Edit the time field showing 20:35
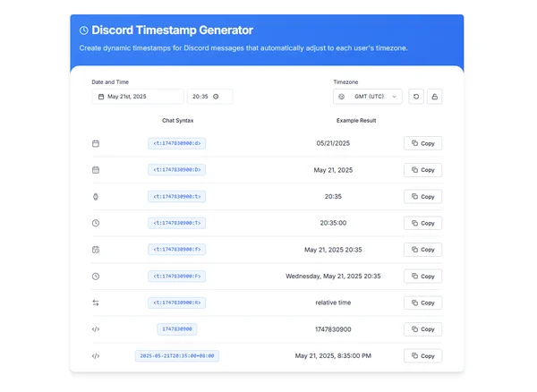Viewport: 537px width, 392px height. (210, 97)
